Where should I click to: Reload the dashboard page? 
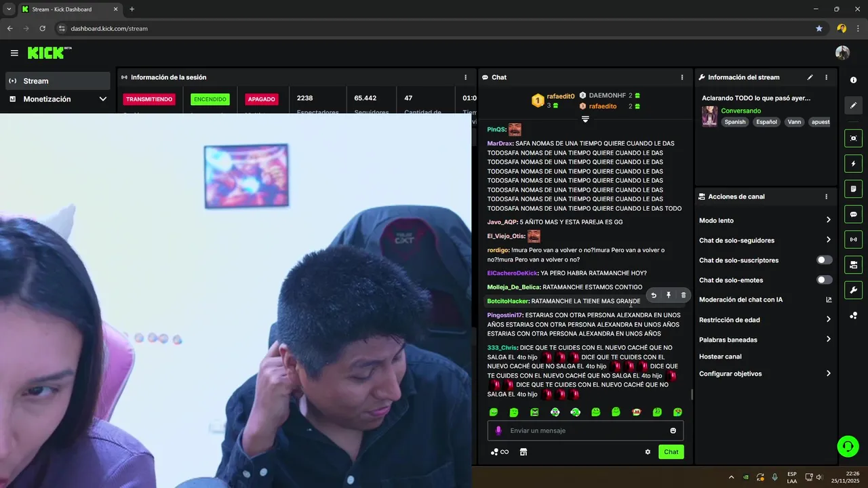(x=42, y=28)
